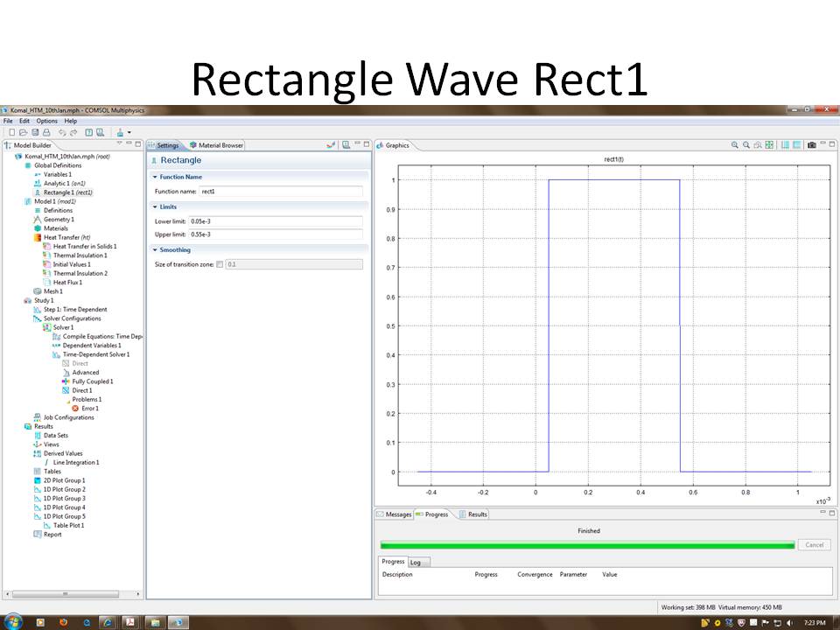The image size is (840, 630).
Task: Click the Lower limit input field
Action: (275, 221)
